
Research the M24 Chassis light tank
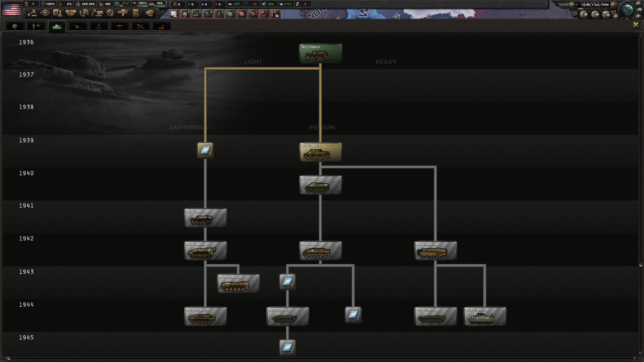[x=206, y=316]
